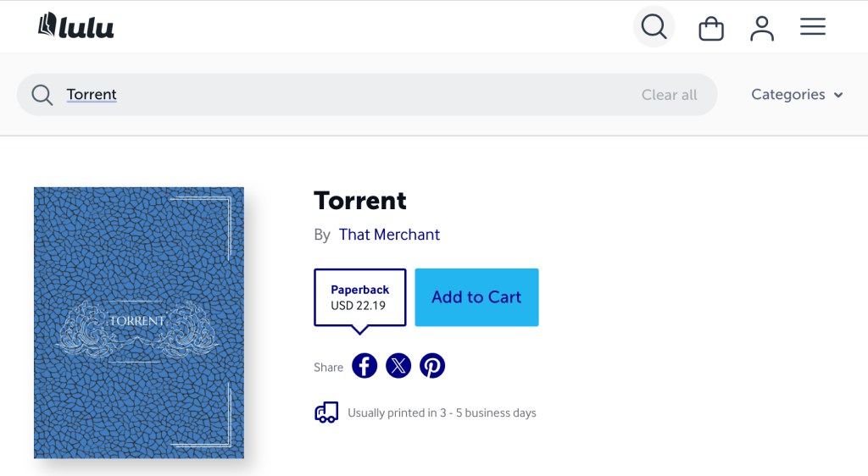Open the shopping bag cart
This screenshot has width=868, height=476.
(711, 29)
